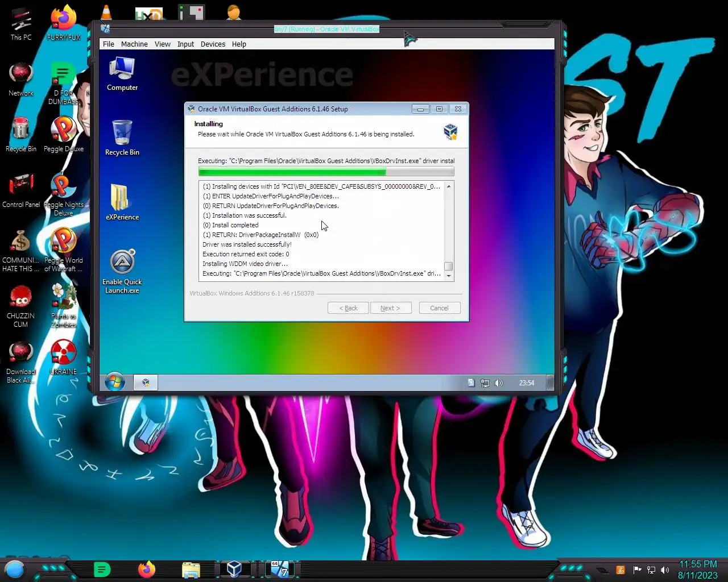Open File Explorer from the host taskbar
The width and height of the screenshot is (728, 582).
[x=191, y=569]
